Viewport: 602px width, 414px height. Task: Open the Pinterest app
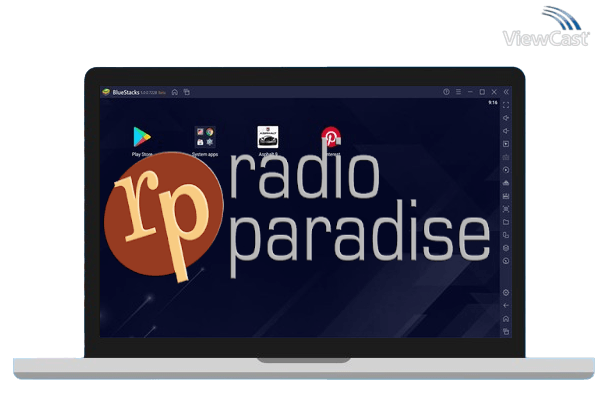(331, 137)
